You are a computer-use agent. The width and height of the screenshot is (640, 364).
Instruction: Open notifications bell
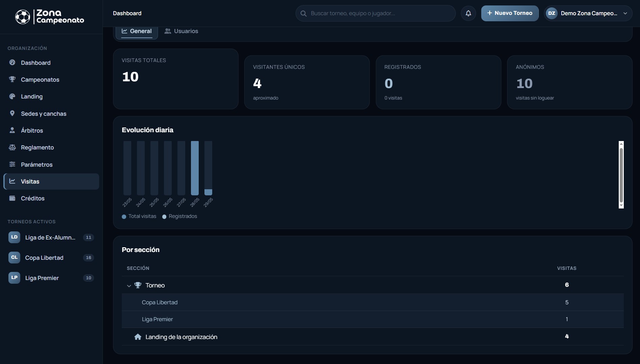[x=468, y=13]
